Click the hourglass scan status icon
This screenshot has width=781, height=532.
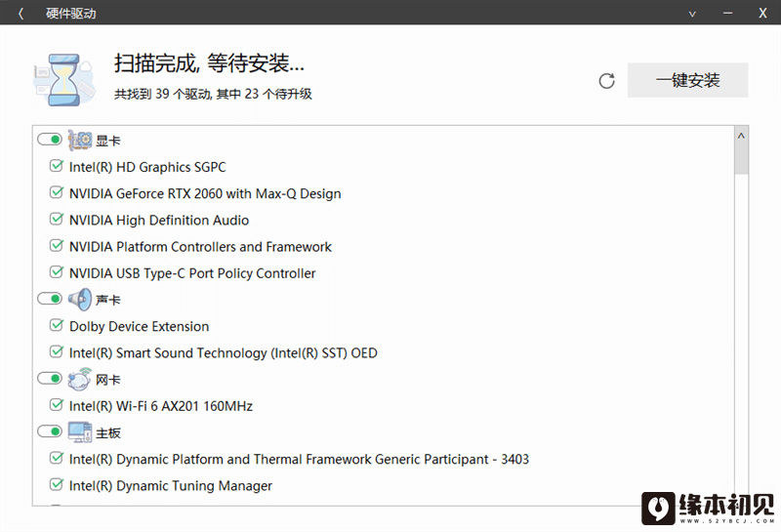tap(64, 80)
